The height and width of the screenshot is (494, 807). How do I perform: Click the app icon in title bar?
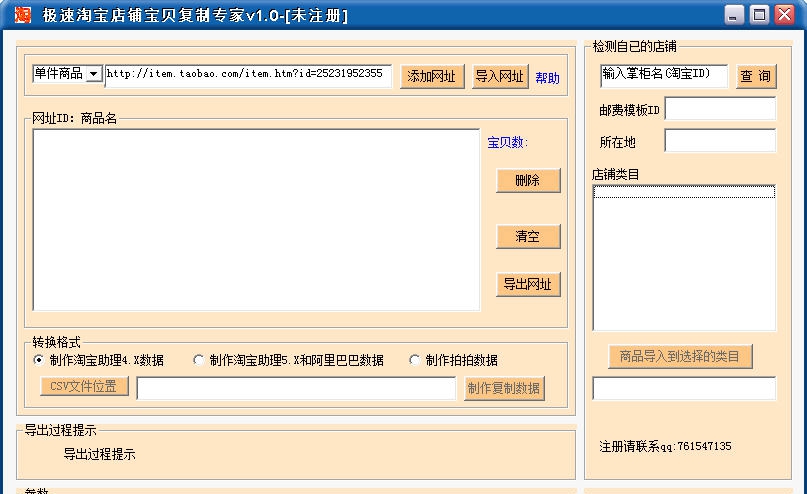[x=22, y=14]
